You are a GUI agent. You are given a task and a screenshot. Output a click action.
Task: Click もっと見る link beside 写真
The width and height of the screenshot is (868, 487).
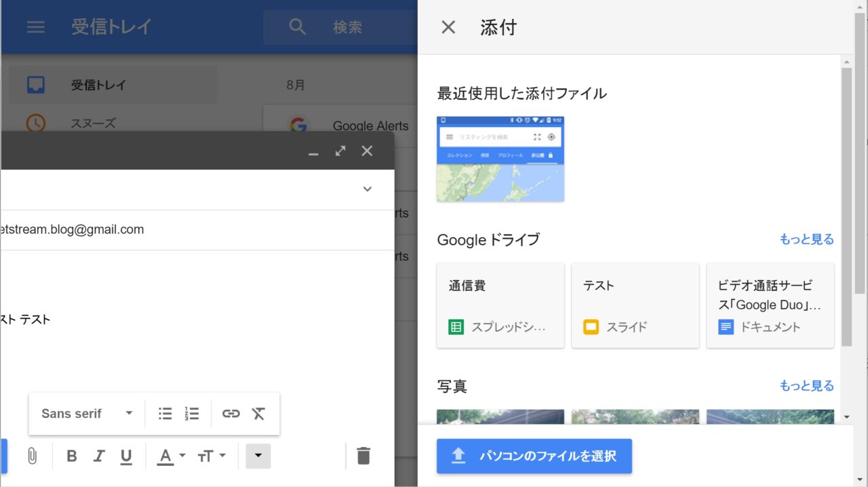tap(806, 386)
